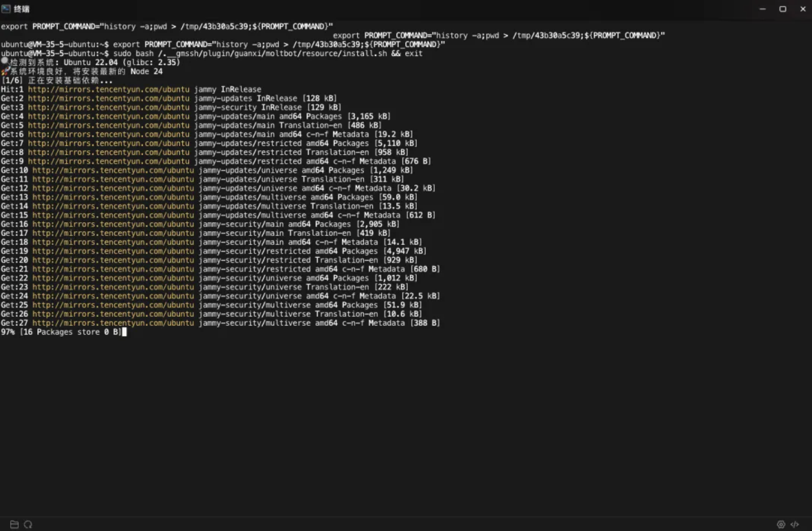Screen dimensions: 812x531
Task: Click the terminal cursor after 97% progress
Action: (x=125, y=332)
